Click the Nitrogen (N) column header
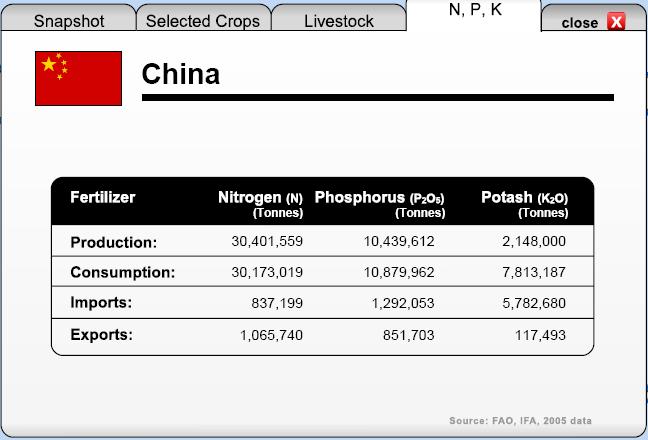Image resolution: width=648 pixels, height=440 pixels. [x=261, y=204]
